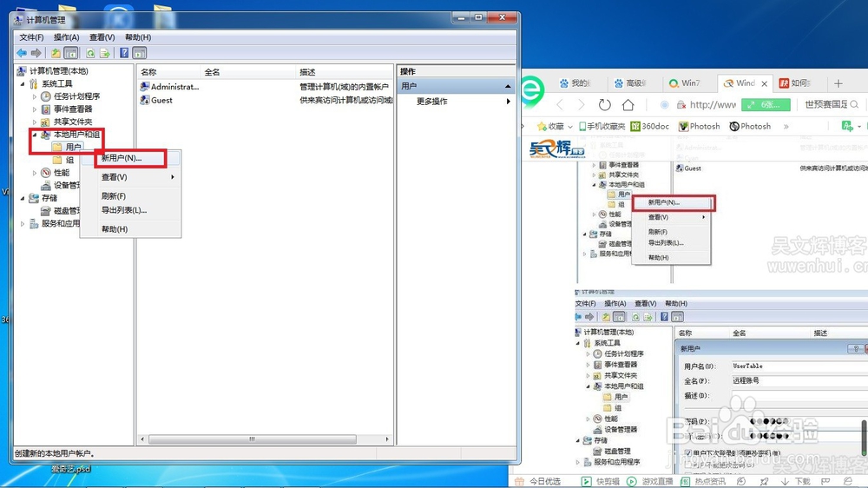Viewport: 868px width, 488px height.
Task: Click the green 6张 image-view button
Action: (x=766, y=105)
